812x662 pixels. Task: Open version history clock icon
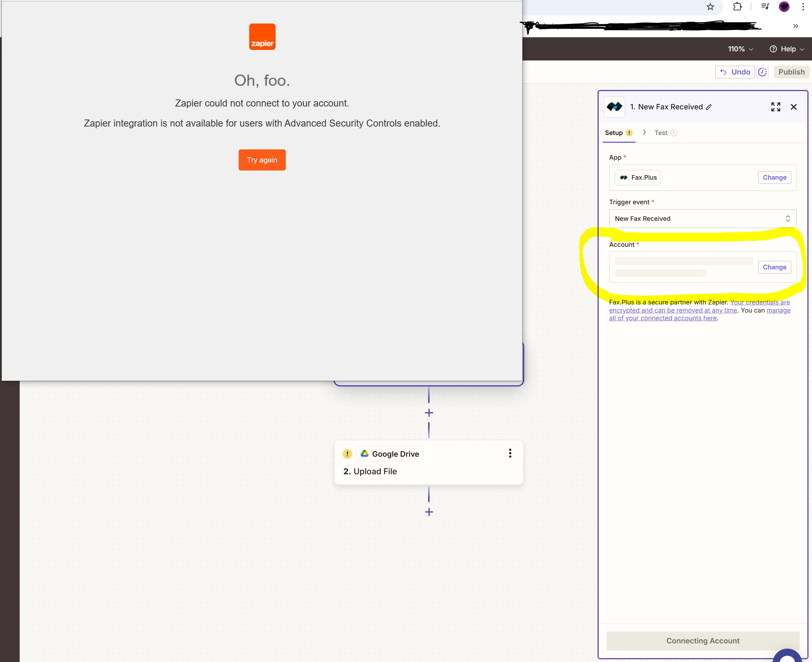pos(762,72)
